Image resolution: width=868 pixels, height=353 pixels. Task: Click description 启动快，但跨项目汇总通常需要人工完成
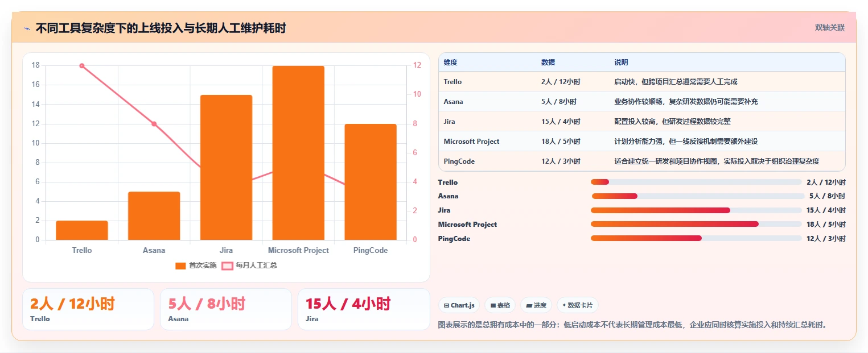(676, 82)
